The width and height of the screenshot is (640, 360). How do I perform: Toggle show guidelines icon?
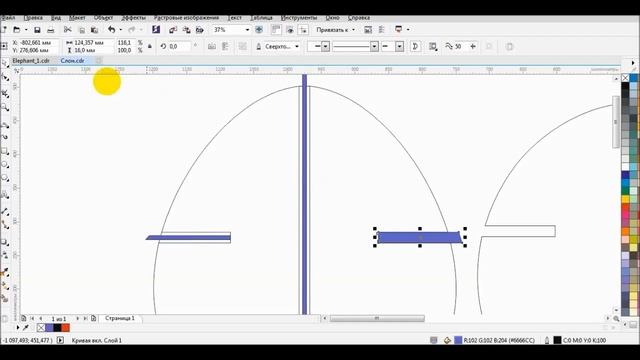pyautogui.click(x=303, y=30)
